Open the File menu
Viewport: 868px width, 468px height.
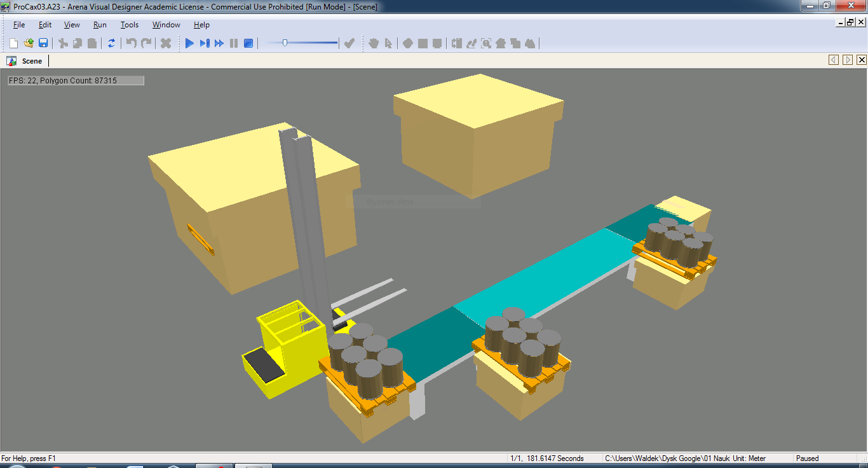pos(19,25)
